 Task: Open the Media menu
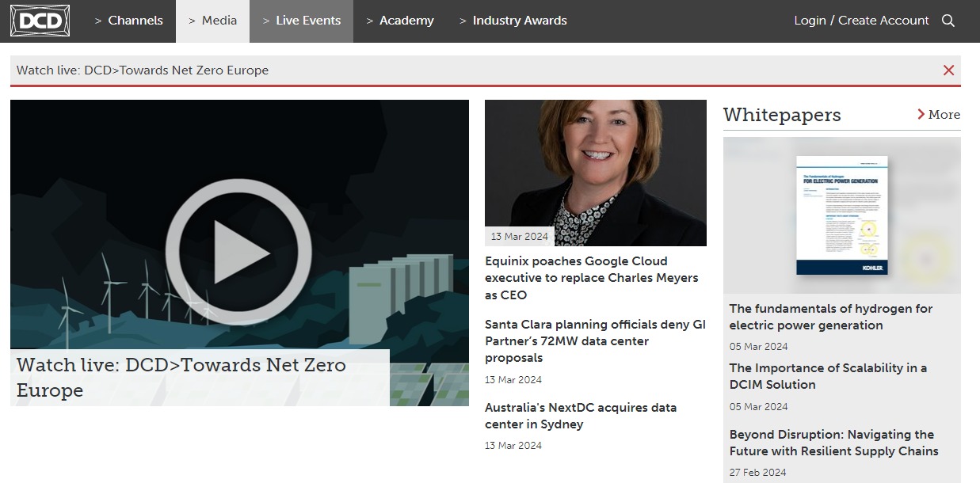coord(212,21)
